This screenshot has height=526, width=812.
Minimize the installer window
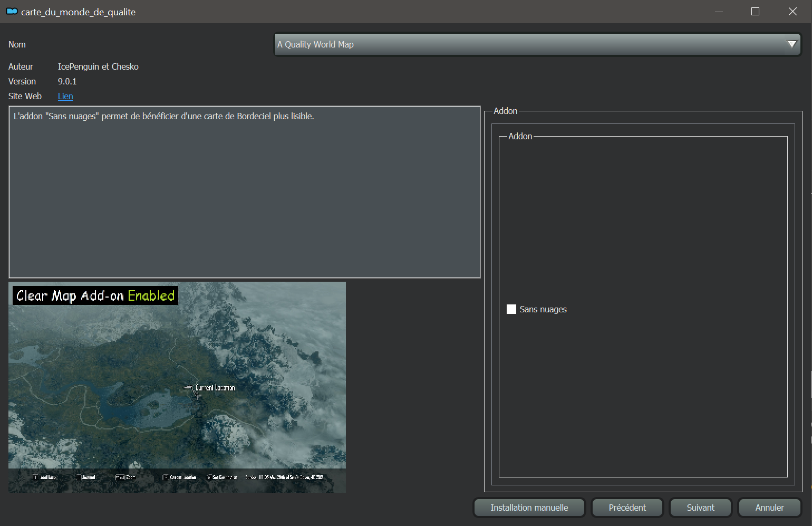(719, 12)
